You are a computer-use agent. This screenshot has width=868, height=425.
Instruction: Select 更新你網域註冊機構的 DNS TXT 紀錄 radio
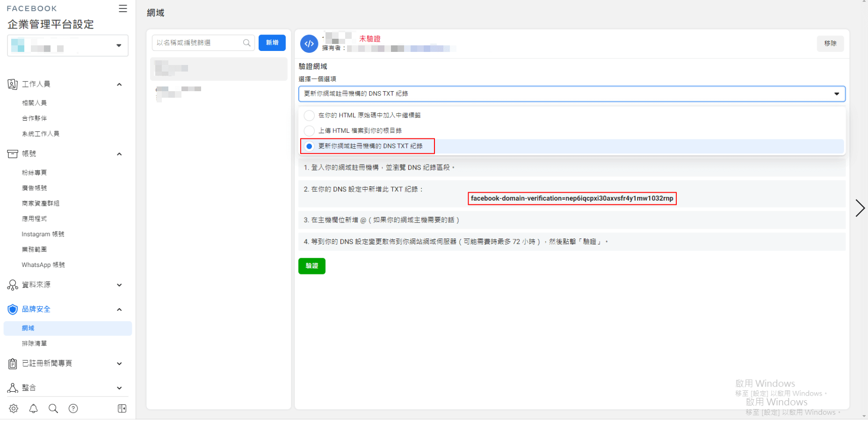click(x=309, y=146)
